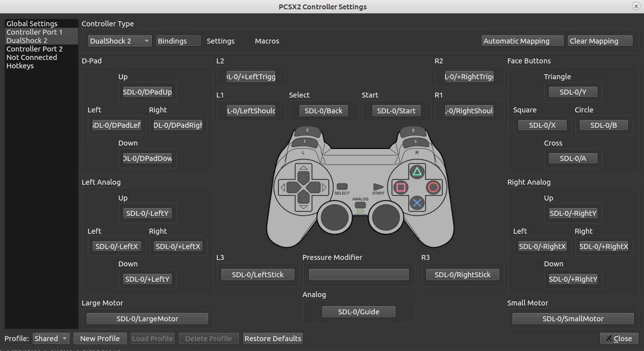Click the ANALOG button on controller image
The image size is (644, 351).
pyautogui.click(x=360, y=205)
